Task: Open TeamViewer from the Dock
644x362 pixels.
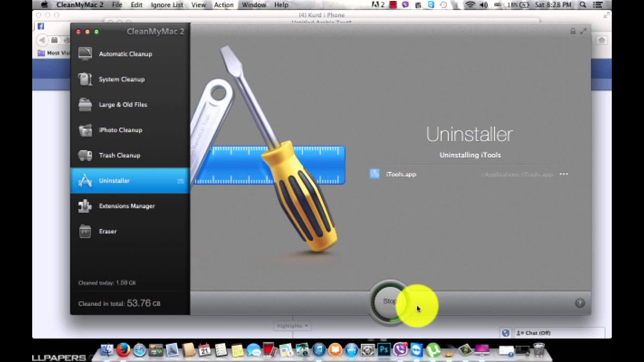Action: coord(417,350)
